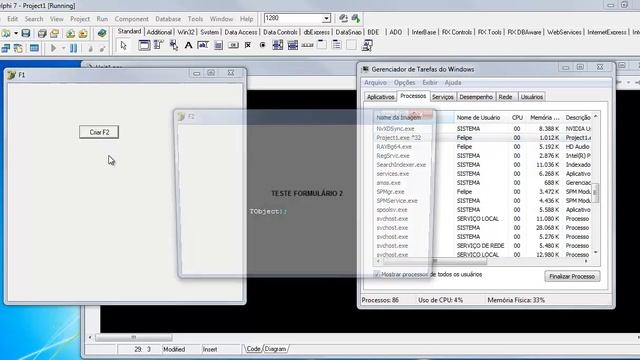
Task: Select the Project1.exe *32 process row
Action: (483, 138)
